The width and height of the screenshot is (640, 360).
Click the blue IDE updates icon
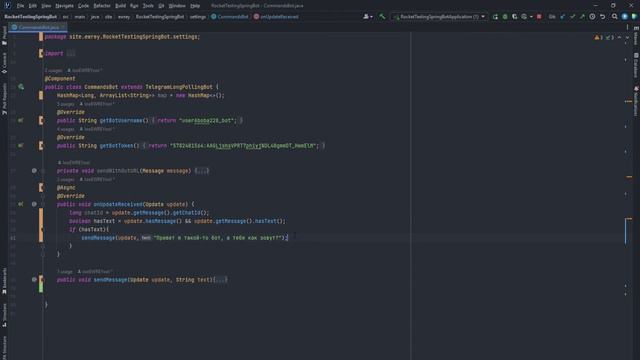coord(624,17)
